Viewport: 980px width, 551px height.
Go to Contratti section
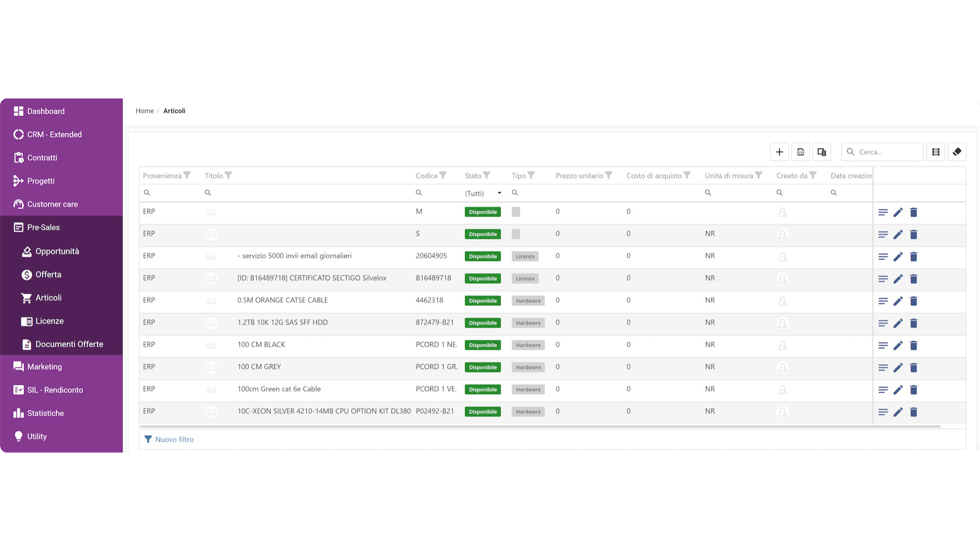tap(61, 158)
